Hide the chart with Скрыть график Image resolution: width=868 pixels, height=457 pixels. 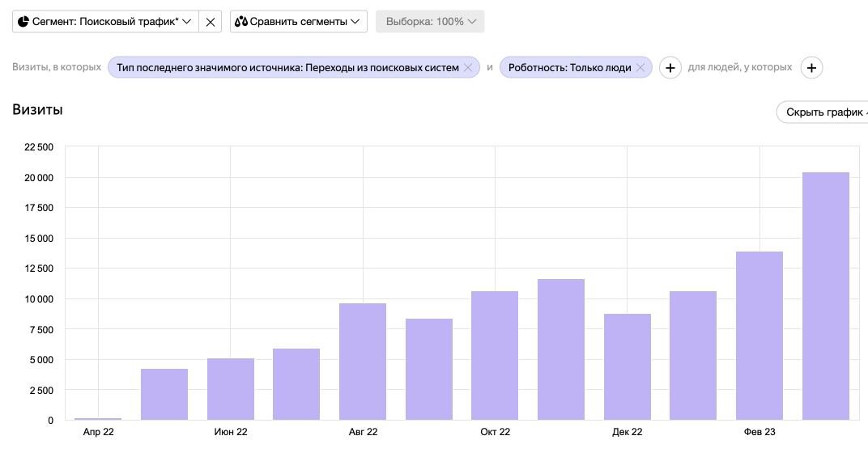coord(823,112)
